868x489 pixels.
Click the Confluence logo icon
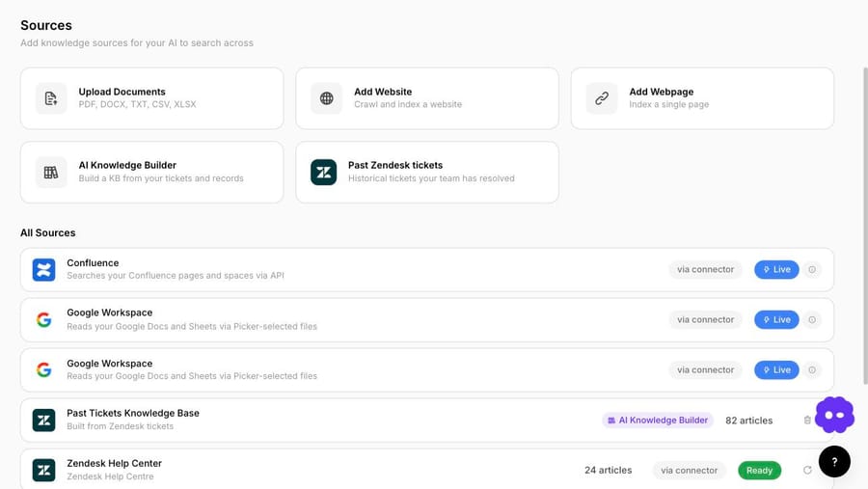click(x=43, y=270)
